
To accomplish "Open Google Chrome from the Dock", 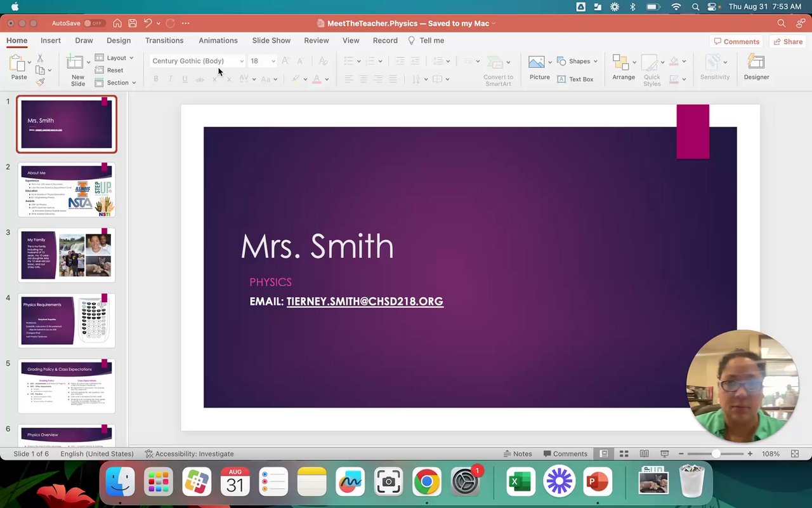I will coord(427,483).
